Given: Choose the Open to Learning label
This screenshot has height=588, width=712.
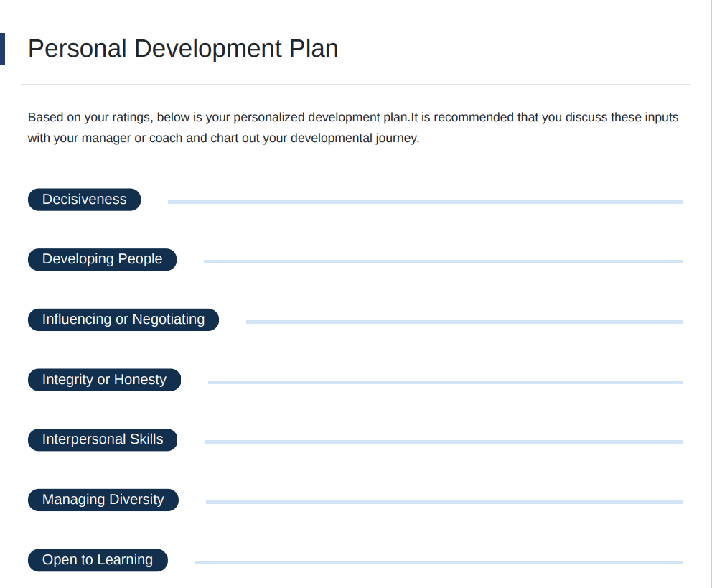Looking at the screenshot, I should point(97,560).
